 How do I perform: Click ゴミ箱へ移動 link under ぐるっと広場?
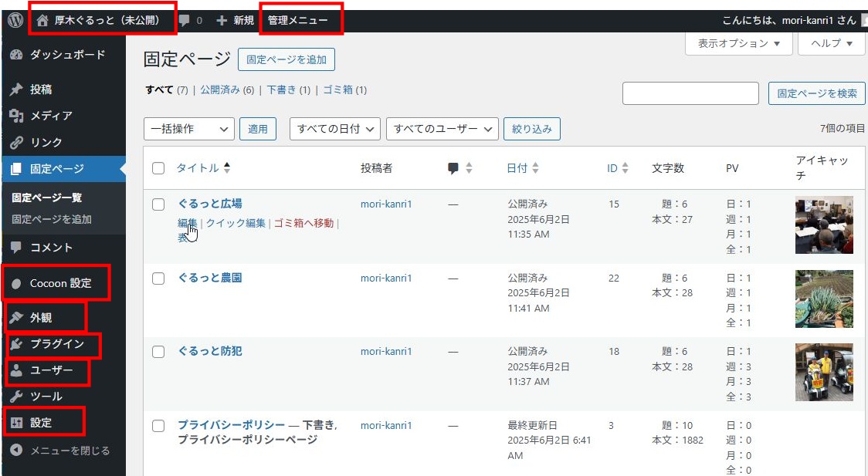[x=303, y=223]
